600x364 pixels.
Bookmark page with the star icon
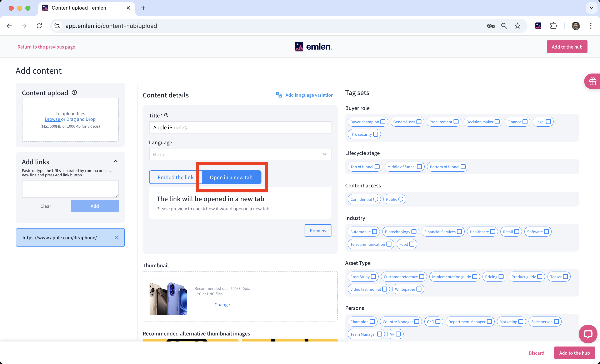pyautogui.click(x=517, y=26)
